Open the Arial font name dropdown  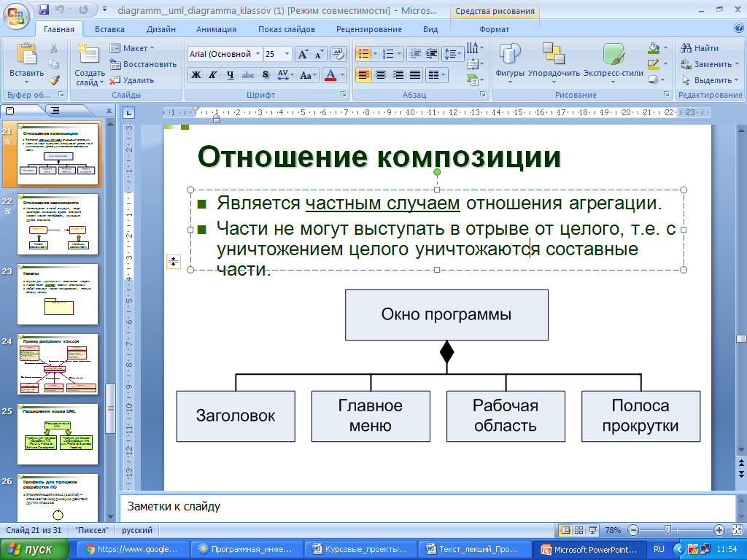(x=258, y=54)
